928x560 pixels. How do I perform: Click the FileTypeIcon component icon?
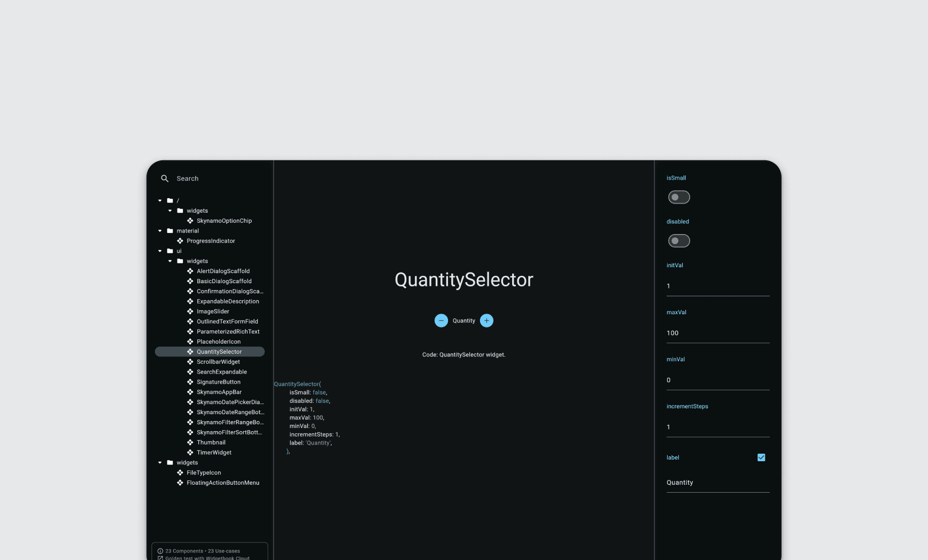[x=180, y=472]
